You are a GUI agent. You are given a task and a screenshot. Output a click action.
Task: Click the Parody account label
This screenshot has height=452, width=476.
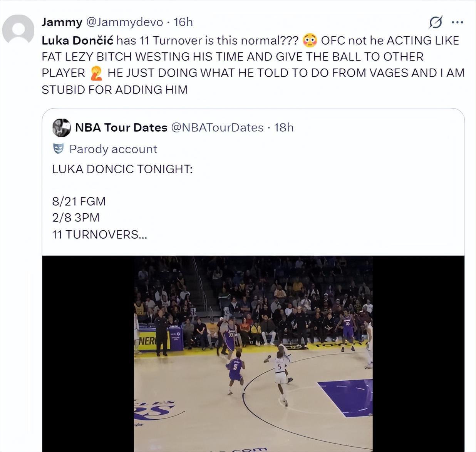113,149
